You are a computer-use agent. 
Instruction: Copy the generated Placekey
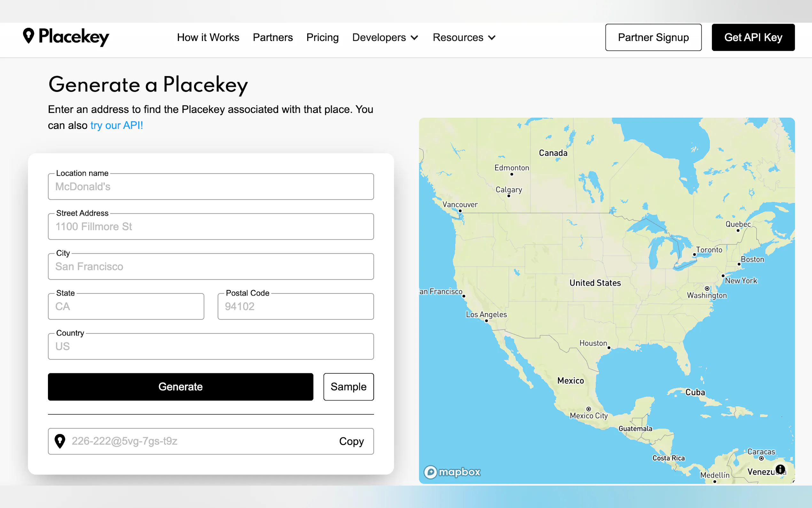pyautogui.click(x=351, y=441)
